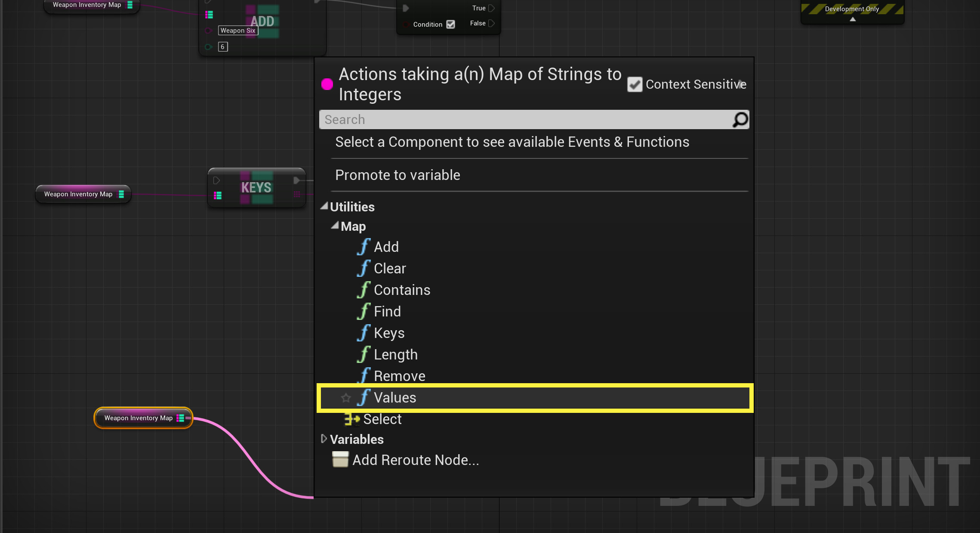Click the Select node icon

tap(351, 419)
